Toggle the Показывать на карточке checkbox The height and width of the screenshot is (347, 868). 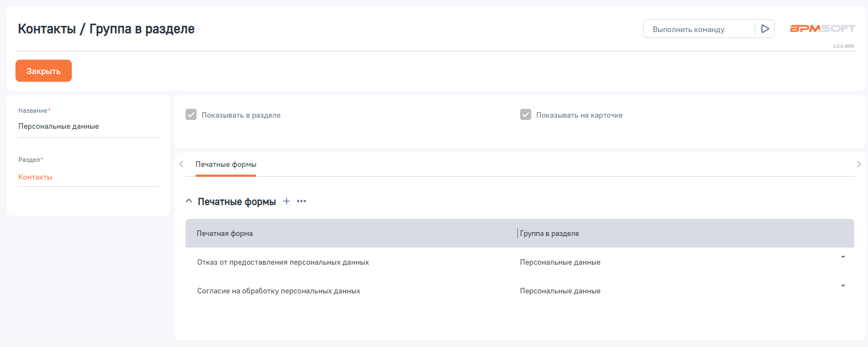pos(526,114)
